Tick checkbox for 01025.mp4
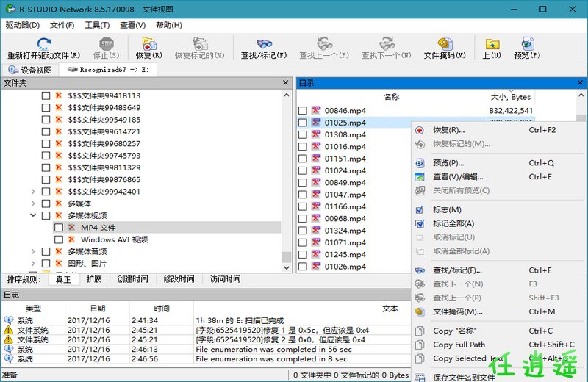The height and width of the screenshot is (382, 588). [303, 123]
